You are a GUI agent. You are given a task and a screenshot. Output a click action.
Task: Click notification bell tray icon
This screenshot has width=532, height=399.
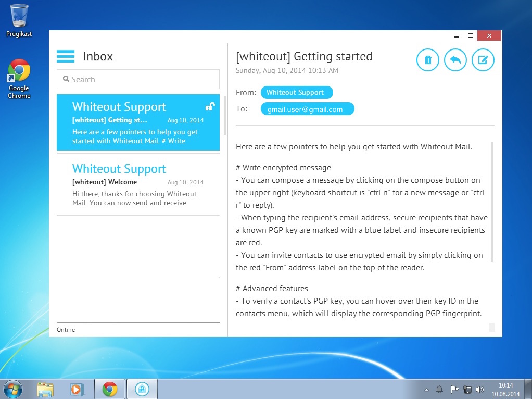coord(439,389)
